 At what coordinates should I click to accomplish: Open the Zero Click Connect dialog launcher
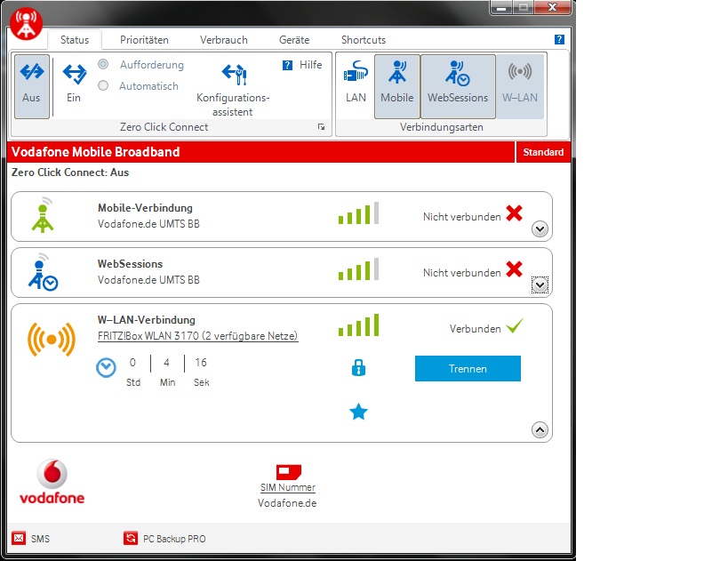pos(321,127)
